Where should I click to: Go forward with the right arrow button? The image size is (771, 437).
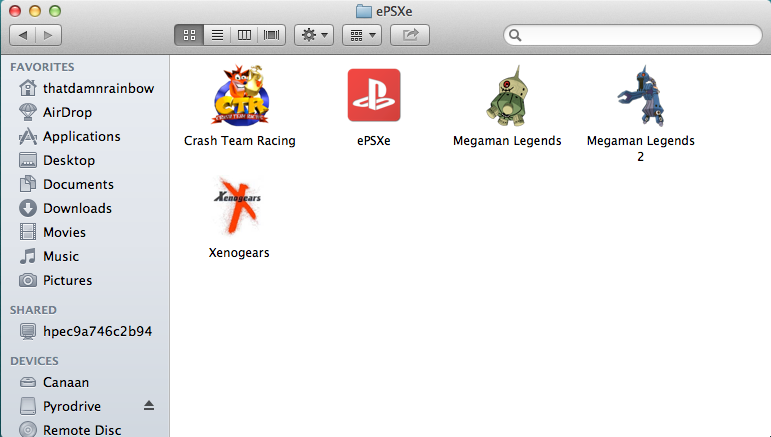(x=48, y=35)
